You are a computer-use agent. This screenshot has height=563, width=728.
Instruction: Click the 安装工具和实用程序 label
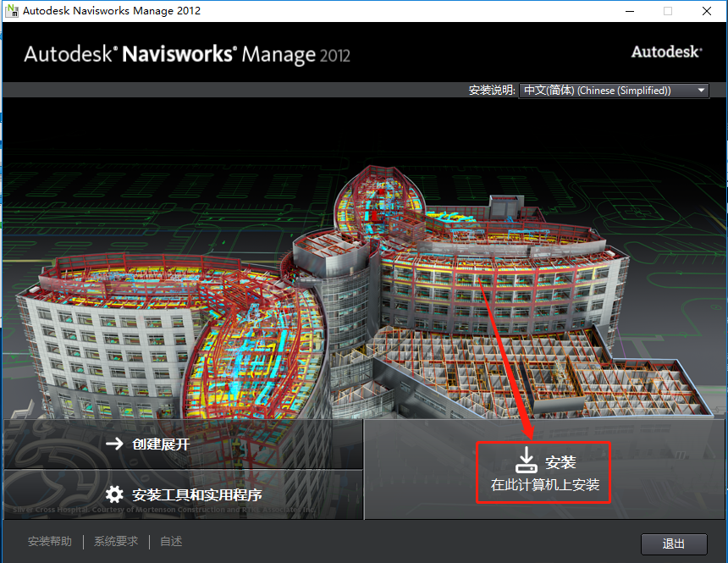[x=197, y=495]
